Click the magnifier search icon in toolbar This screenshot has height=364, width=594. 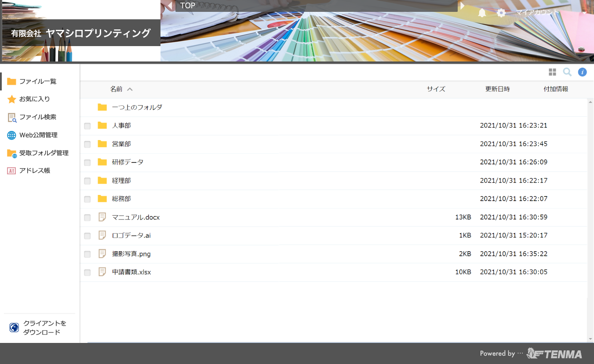click(567, 72)
